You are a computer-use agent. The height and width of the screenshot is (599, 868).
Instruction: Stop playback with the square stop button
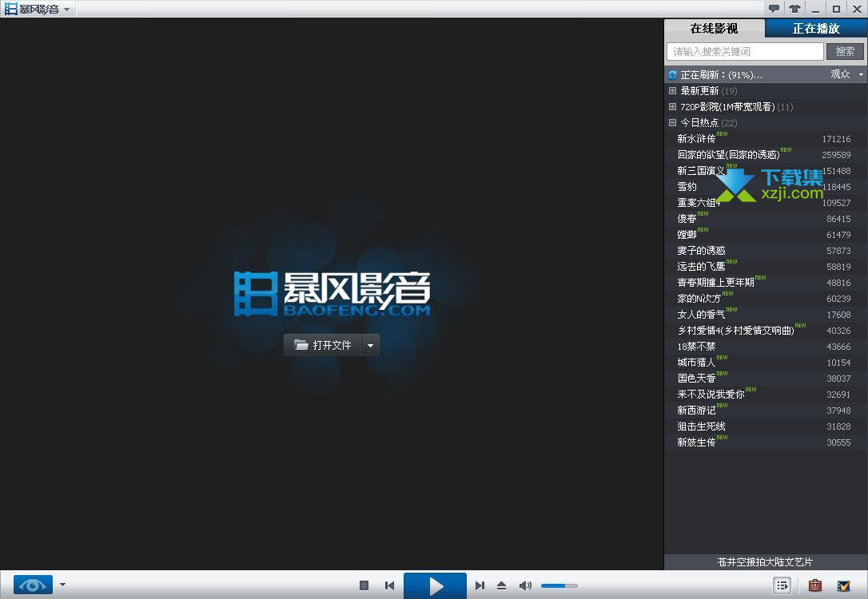(364, 585)
